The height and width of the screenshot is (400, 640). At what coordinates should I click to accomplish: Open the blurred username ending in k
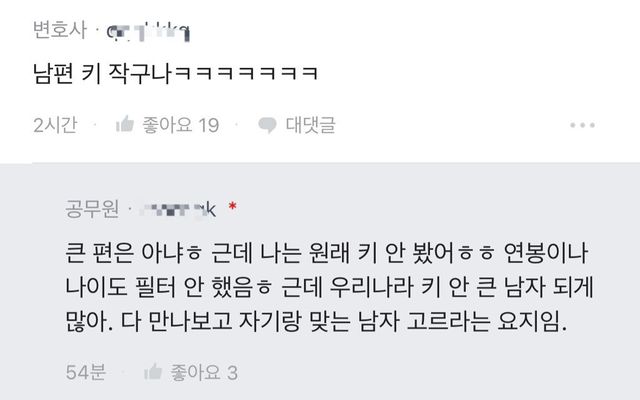click(x=178, y=210)
